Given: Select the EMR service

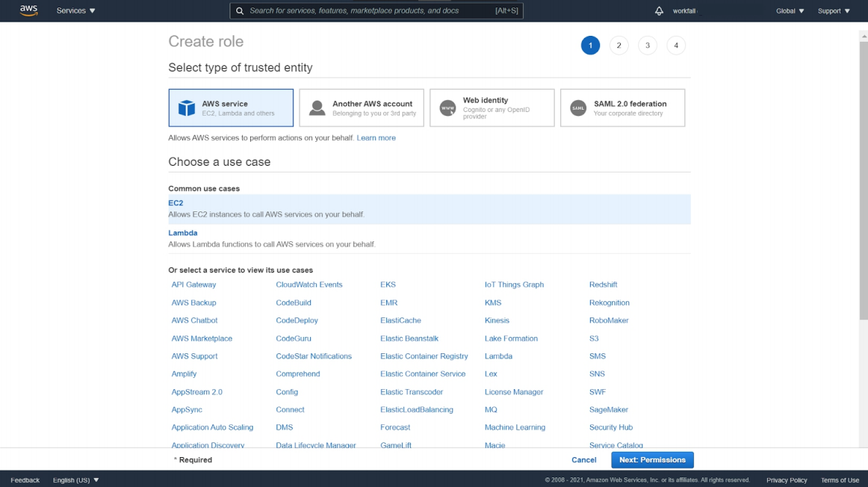Looking at the screenshot, I should coord(388,303).
